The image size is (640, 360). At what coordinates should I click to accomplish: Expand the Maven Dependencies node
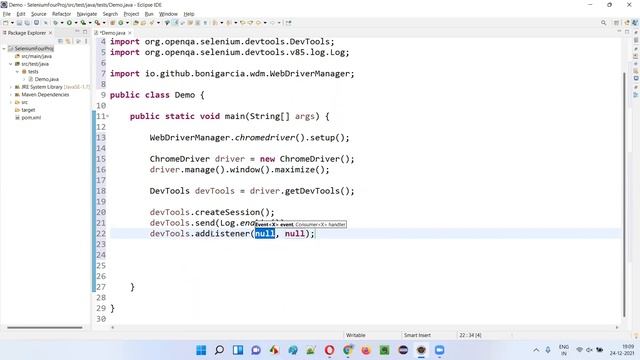11,95
